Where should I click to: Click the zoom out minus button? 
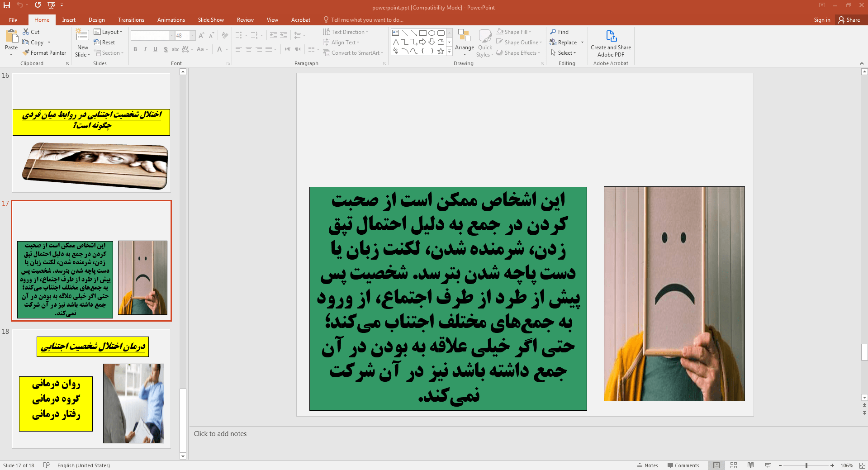[780, 465]
